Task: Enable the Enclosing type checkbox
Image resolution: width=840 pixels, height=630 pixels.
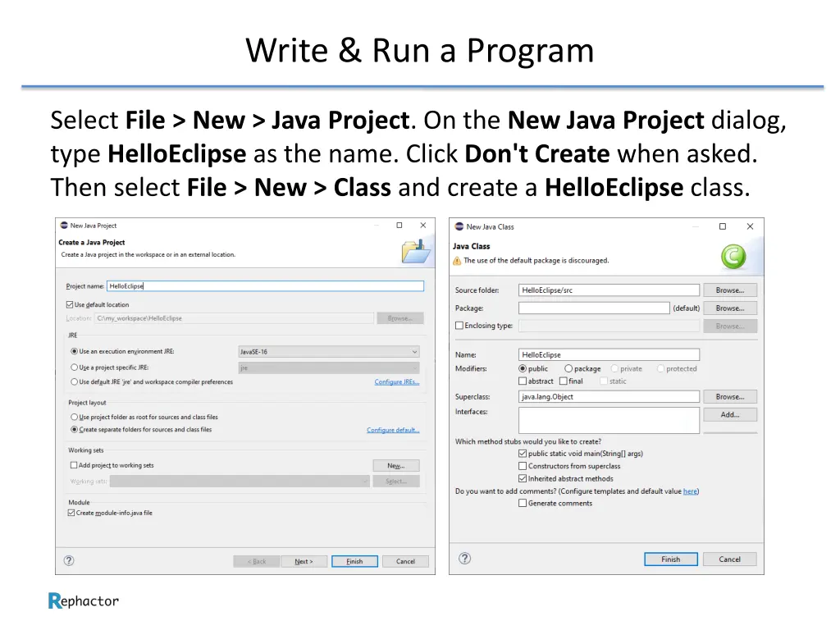Action: point(459,325)
